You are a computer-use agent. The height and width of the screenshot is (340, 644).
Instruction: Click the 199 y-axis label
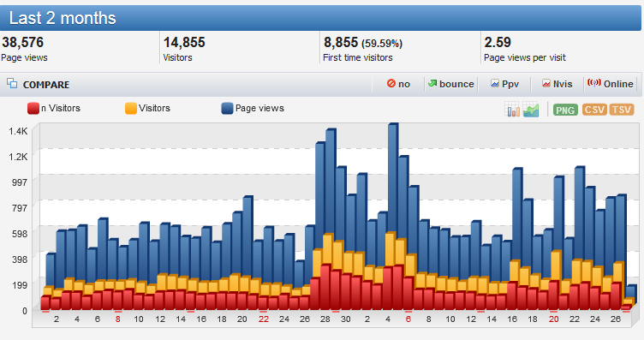tap(21, 285)
